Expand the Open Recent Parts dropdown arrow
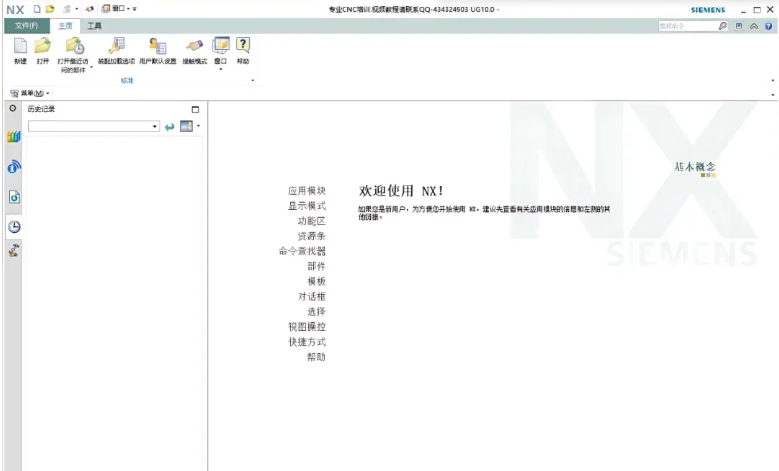 91,67
